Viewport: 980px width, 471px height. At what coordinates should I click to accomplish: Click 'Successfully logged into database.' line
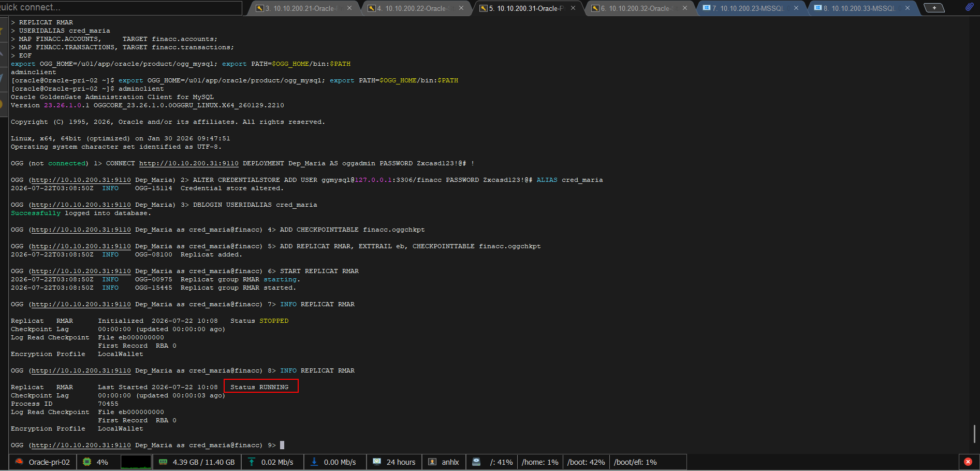tap(81, 213)
